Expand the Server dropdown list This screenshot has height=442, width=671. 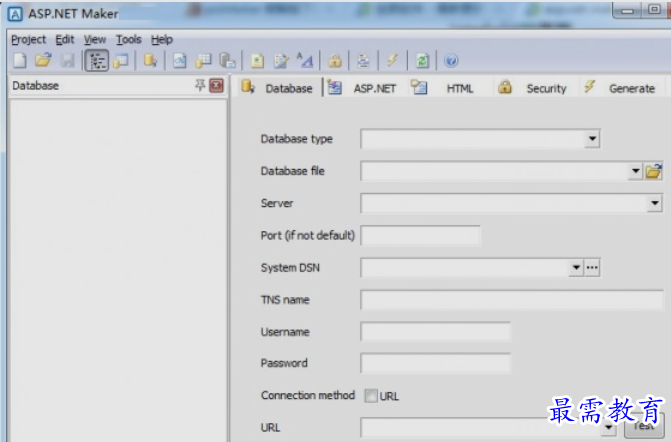pyautogui.click(x=655, y=203)
